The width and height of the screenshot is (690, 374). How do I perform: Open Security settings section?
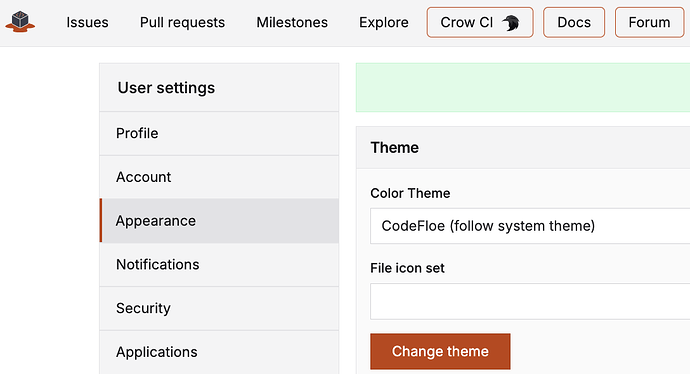[x=219, y=308]
